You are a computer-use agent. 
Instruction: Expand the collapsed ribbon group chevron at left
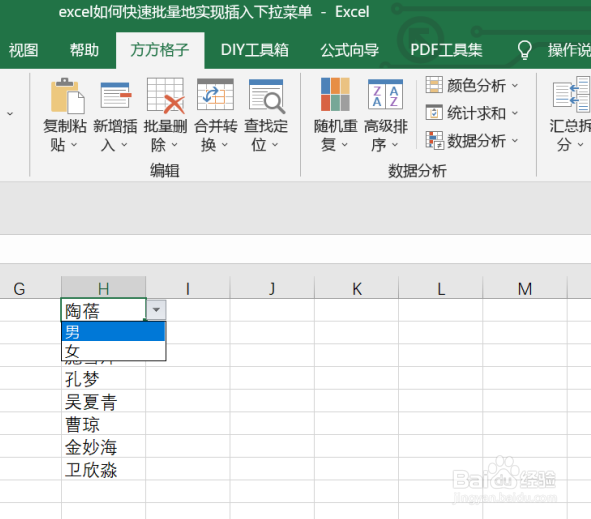(10, 113)
